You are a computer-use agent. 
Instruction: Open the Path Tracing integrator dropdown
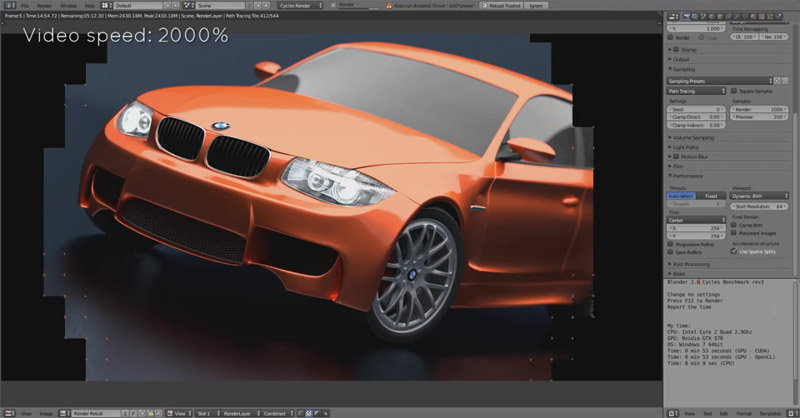696,91
